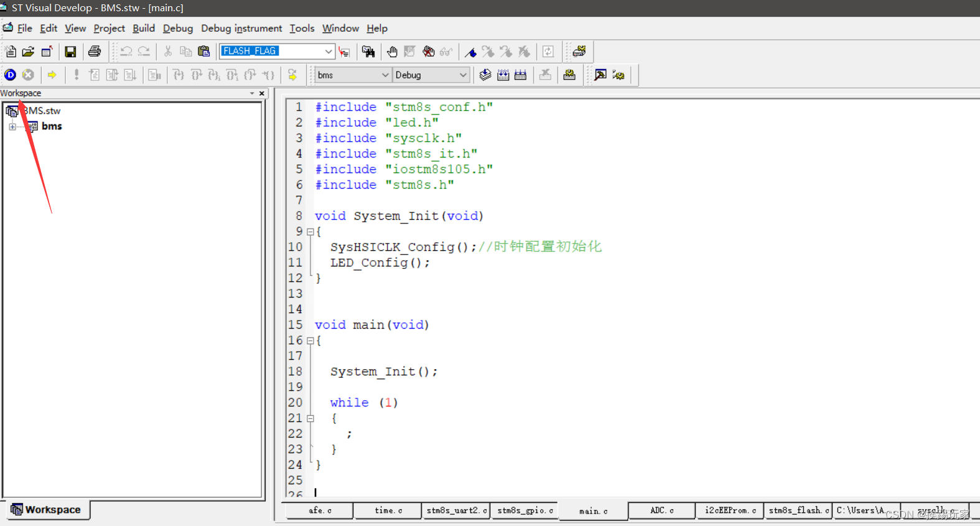Print the current document
Screen dimensions: 980x526
coord(95,52)
